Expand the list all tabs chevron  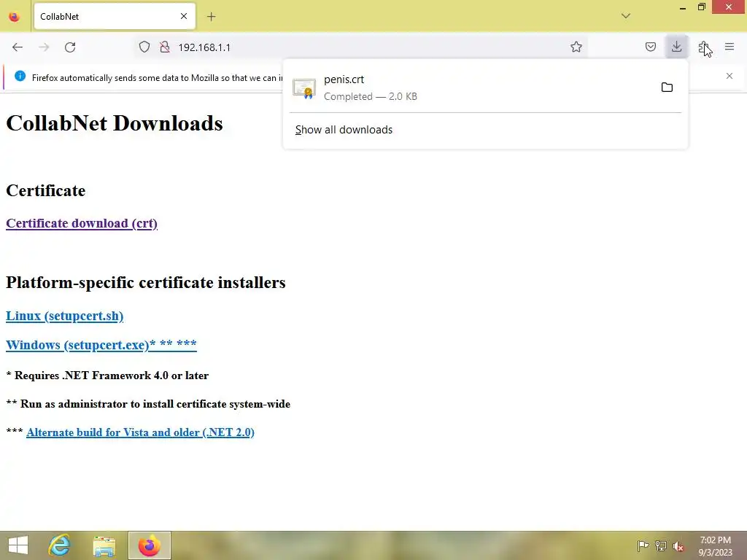[x=626, y=16]
